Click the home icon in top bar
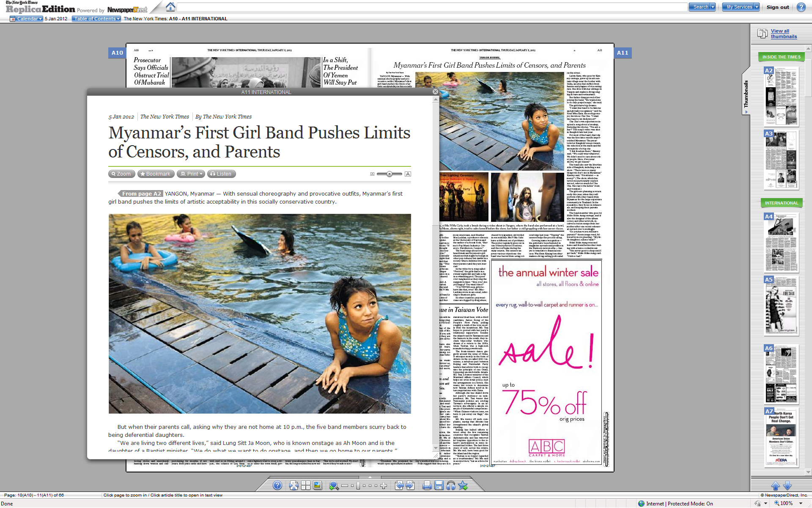This screenshot has height=508, width=812. (170, 7)
